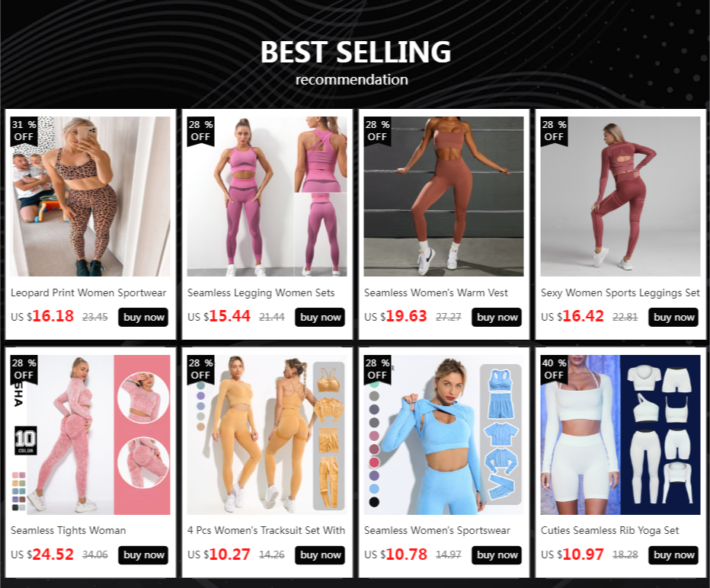Click buy now for Seamless Legging Women Sets
Image resolution: width=710 pixels, height=588 pixels.
click(320, 318)
